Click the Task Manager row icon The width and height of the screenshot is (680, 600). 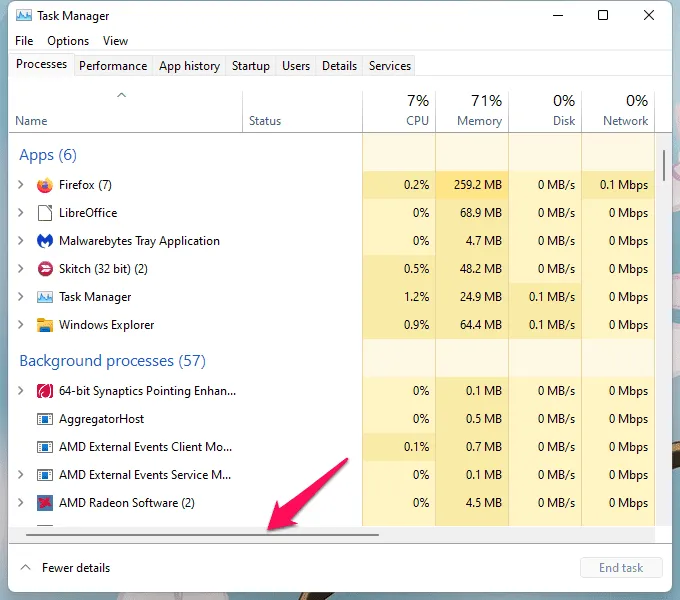45,297
